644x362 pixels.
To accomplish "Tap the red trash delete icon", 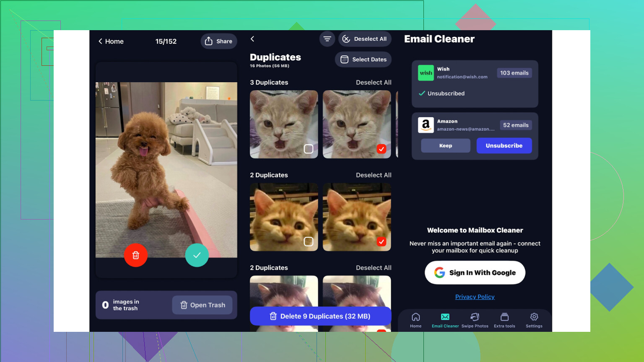I will [135, 255].
